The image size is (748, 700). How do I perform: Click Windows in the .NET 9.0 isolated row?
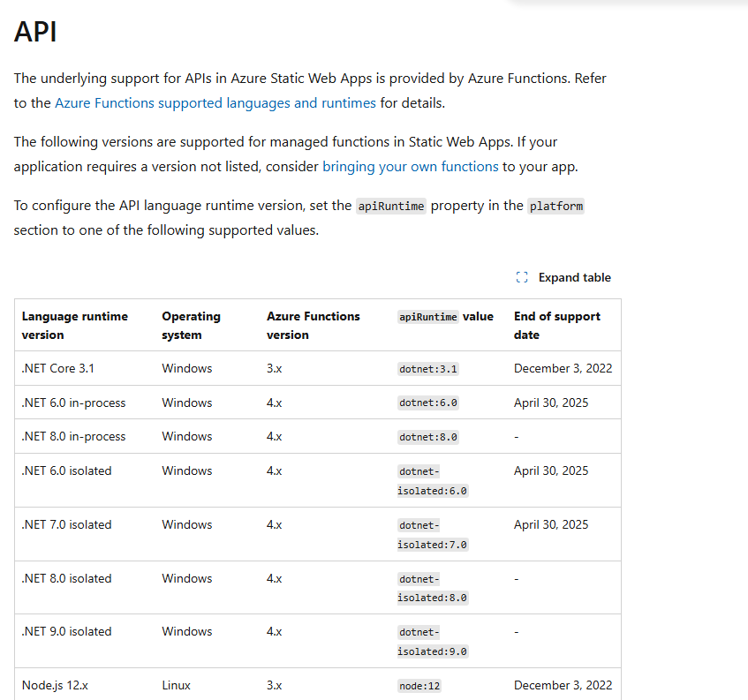pyautogui.click(x=187, y=632)
